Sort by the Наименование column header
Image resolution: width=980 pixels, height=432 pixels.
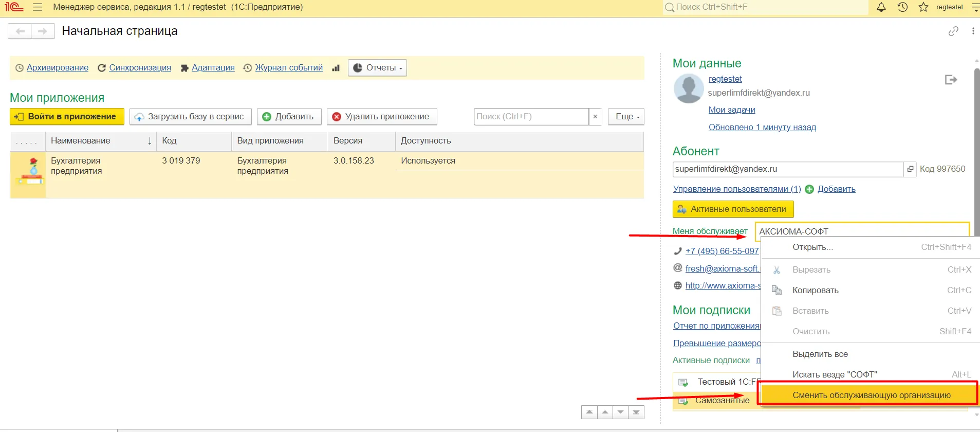(81, 141)
